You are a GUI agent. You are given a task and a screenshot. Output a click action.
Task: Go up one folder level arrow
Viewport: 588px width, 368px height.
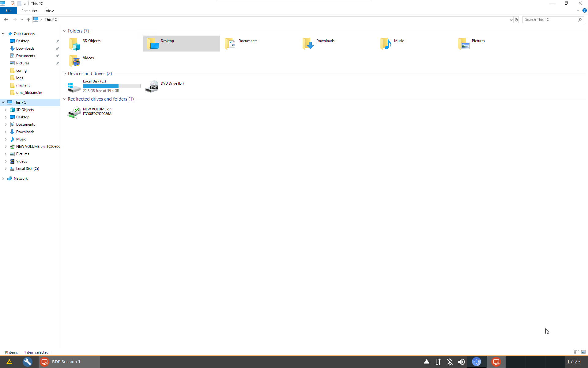[28, 20]
